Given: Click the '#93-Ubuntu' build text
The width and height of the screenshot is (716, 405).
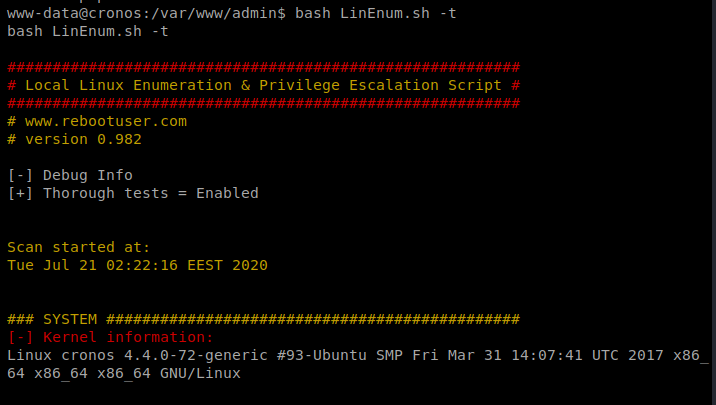Looking at the screenshot, I should [x=322, y=355].
